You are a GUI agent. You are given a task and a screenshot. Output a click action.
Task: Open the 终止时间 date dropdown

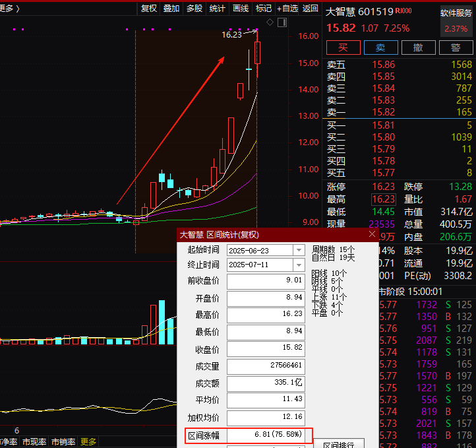pos(299,265)
